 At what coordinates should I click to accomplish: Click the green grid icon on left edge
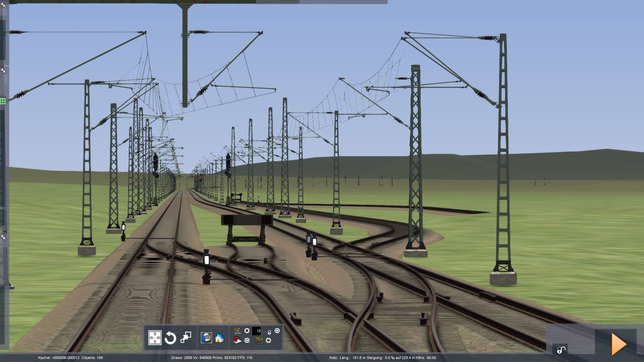click(3, 101)
